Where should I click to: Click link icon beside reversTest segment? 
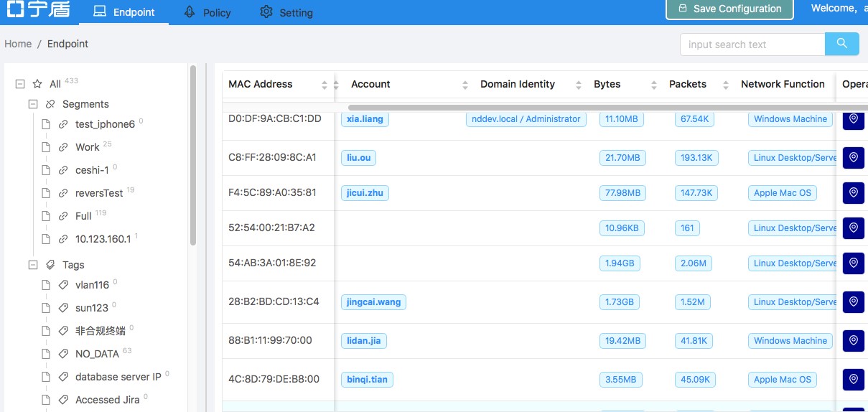(x=63, y=193)
